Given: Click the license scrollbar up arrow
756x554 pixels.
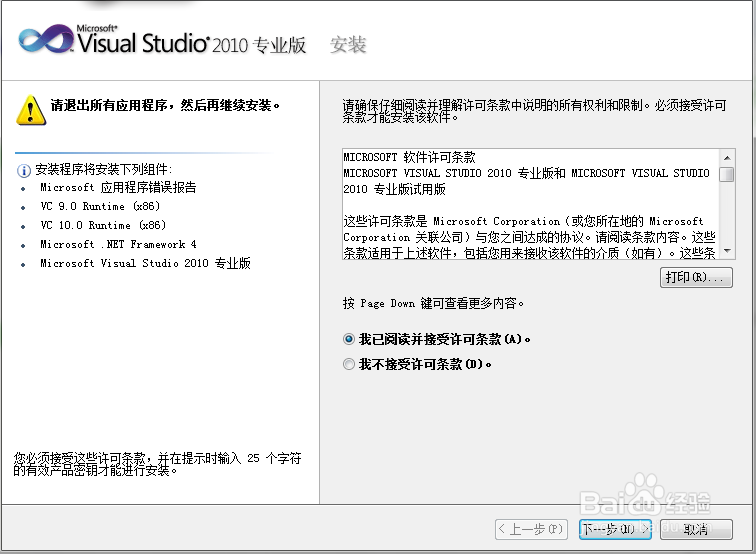Looking at the screenshot, I should (727, 157).
